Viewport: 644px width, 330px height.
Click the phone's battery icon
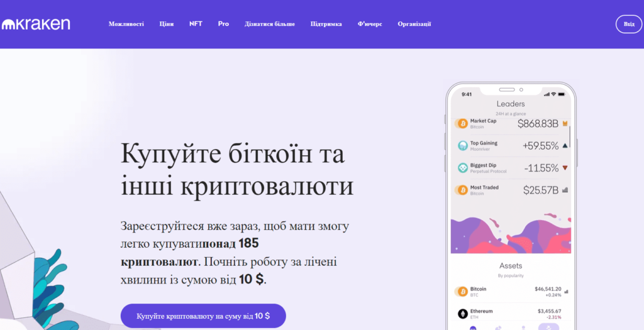coord(562,94)
